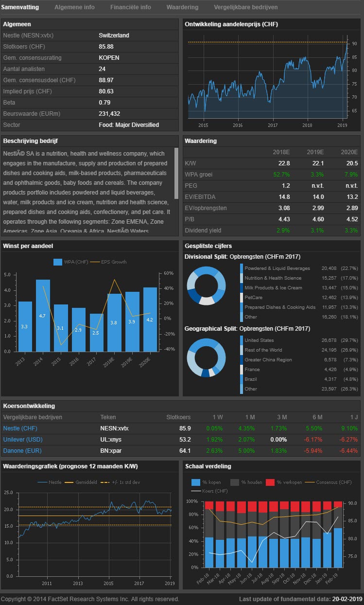Click the Geographical Split donut chart

pos(207,357)
